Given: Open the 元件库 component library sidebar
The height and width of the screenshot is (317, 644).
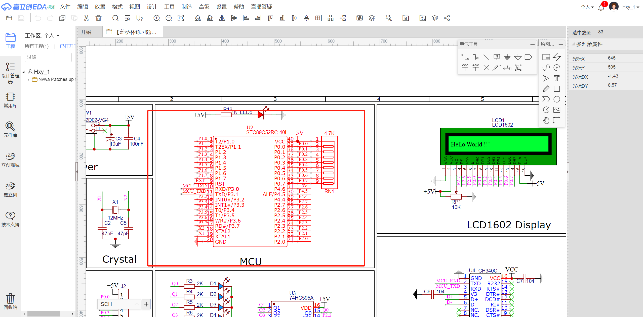Looking at the screenshot, I should 10,130.
